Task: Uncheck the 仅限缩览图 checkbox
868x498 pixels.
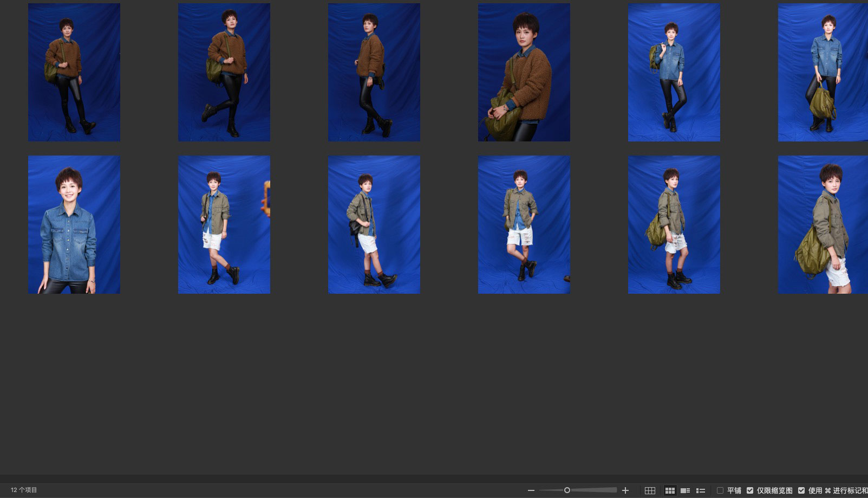Action: (x=750, y=490)
